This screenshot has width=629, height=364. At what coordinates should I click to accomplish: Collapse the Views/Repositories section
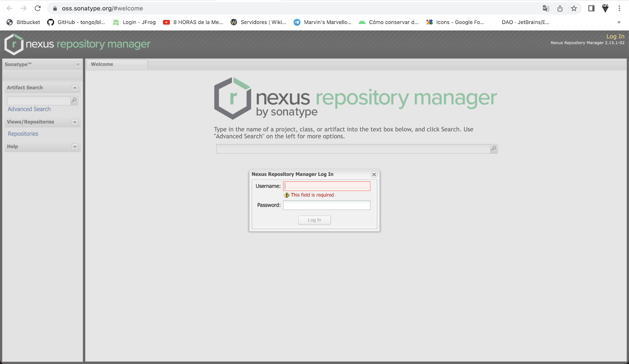coord(75,122)
